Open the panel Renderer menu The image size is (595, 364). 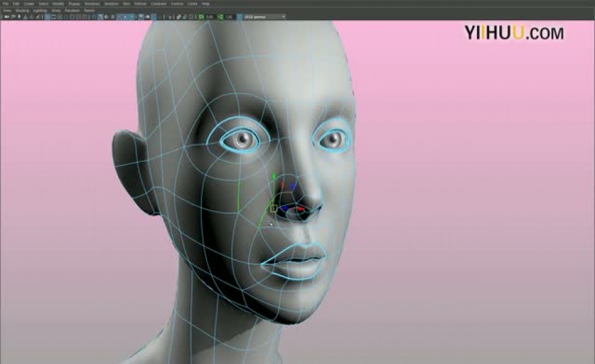pyautogui.click(x=72, y=11)
